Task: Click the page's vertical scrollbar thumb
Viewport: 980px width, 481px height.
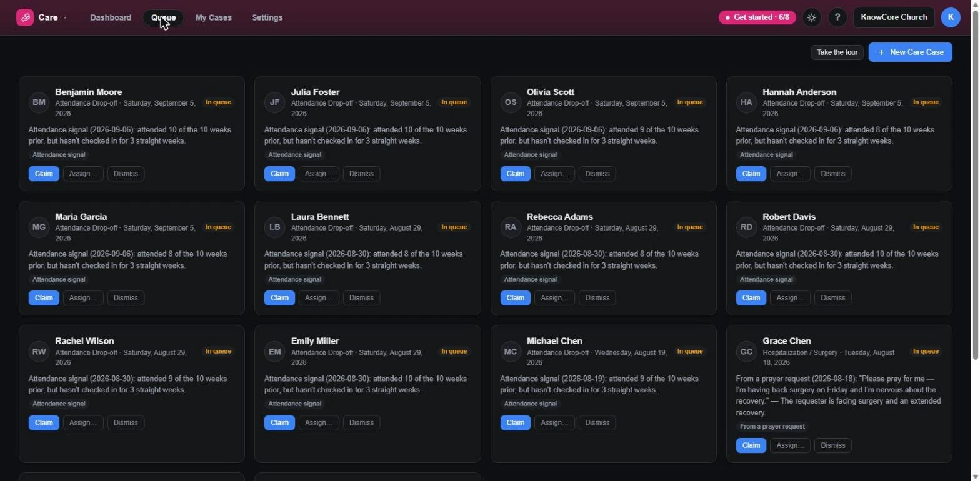Action: point(976,184)
